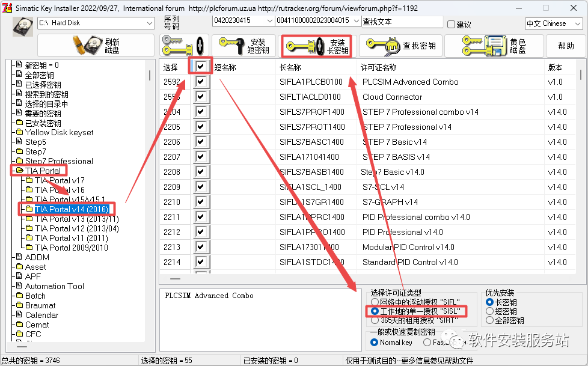Click Yellow Disk button (黄色磁盘)
This screenshot has height=366, width=588.
(494, 46)
